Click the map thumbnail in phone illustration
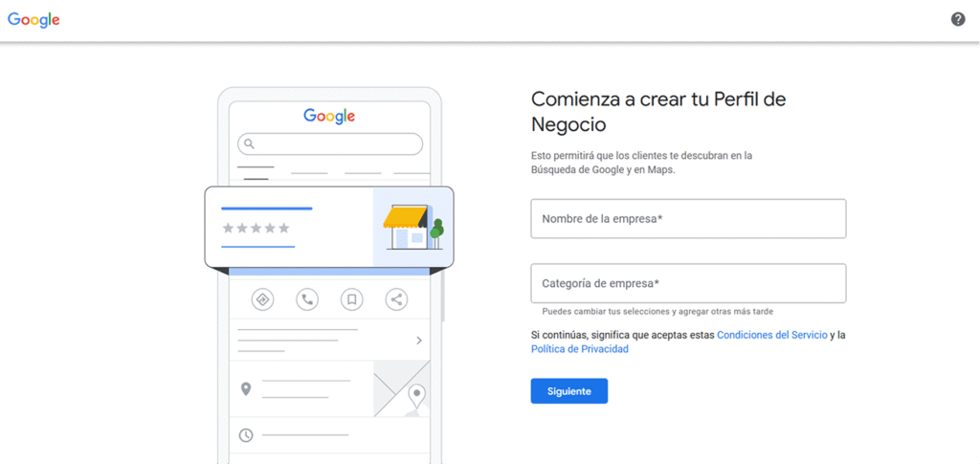Image resolution: width=980 pixels, height=464 pixels. point(402,388)
